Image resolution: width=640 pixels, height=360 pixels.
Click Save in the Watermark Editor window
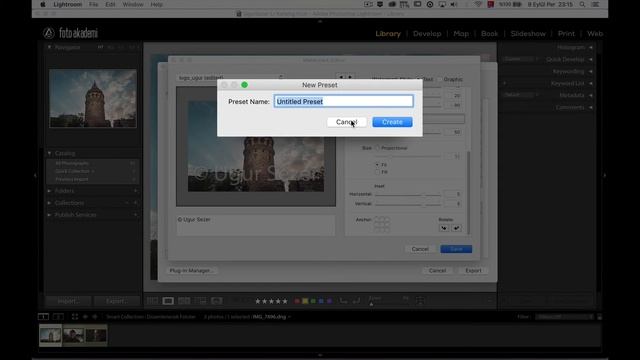456,249
